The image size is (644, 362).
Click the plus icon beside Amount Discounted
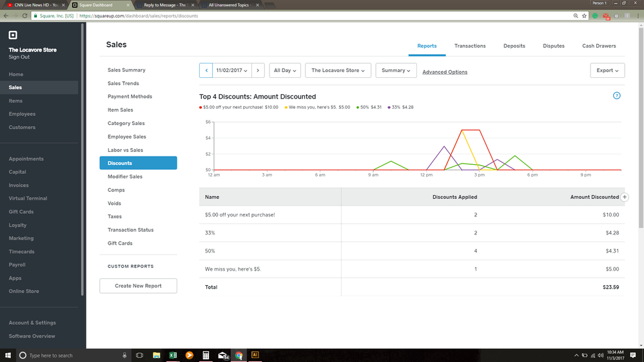point(625,197)
